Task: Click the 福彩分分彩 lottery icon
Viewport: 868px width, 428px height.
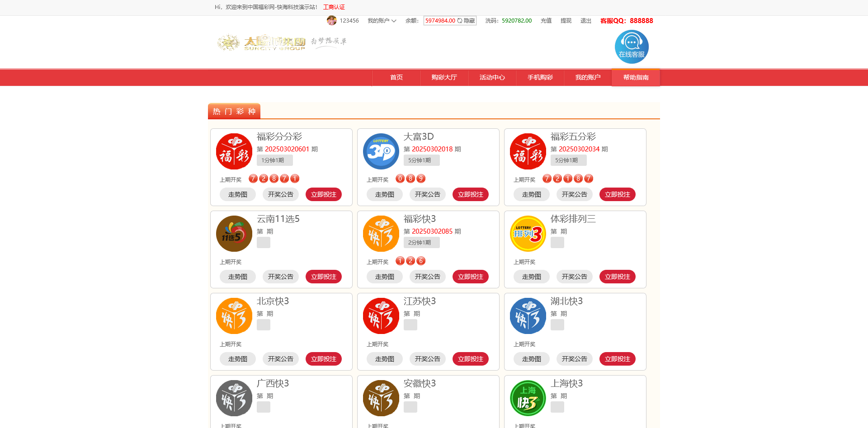Action: (x=234, y=151)
